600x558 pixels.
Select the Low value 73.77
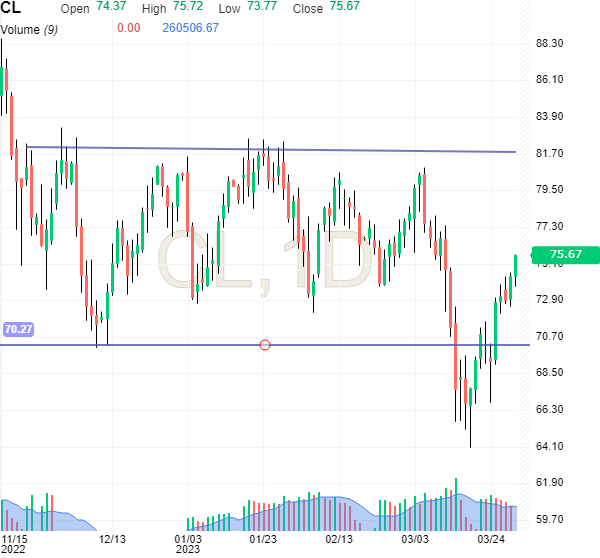pos(262,7)
